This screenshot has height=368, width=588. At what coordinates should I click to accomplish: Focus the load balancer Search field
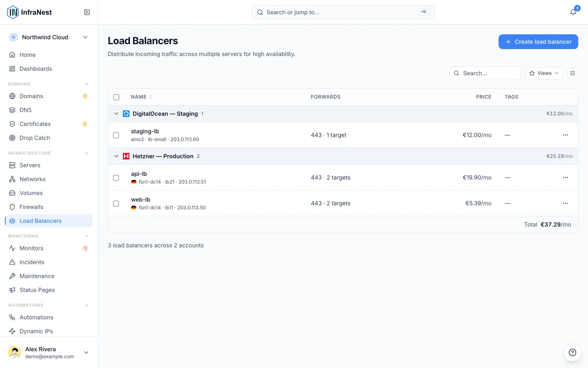tap(485, 73)
